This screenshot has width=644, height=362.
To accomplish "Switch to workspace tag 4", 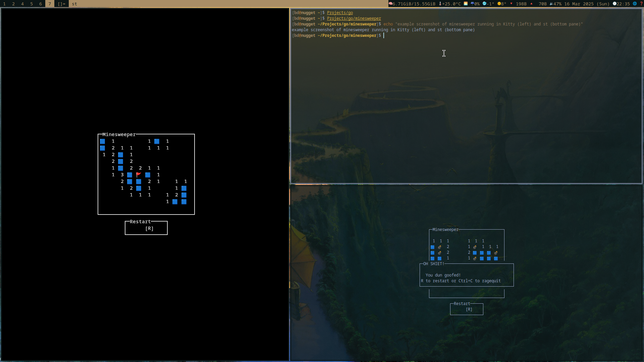I will (x=22, y=4).
